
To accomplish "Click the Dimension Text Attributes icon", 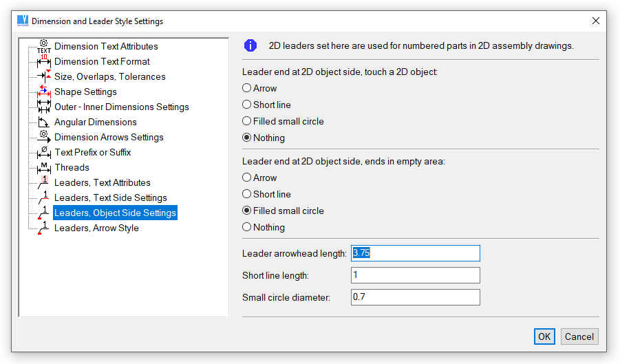I will pos(44,47).
